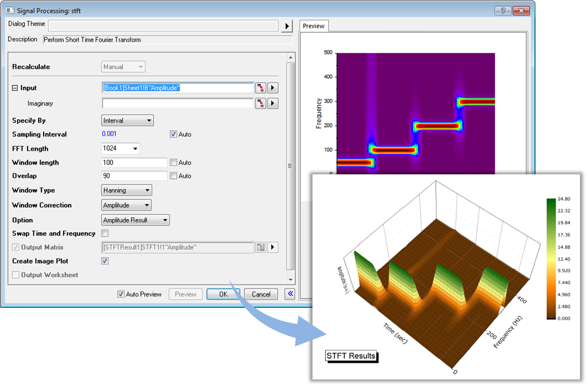The height and width of the screenshot is (387, 588).
Task: Open the FFT Length dropdown
Action: point(120,148)
